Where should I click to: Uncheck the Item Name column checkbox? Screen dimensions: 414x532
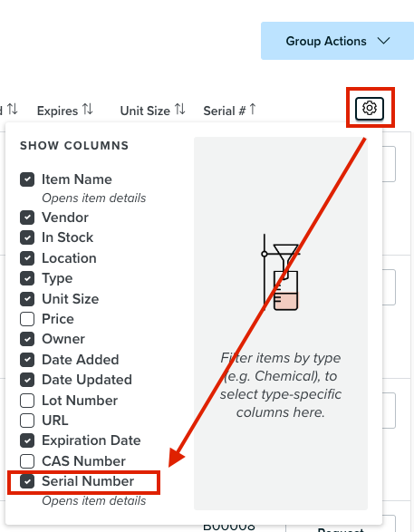click(x=27, y=179)
